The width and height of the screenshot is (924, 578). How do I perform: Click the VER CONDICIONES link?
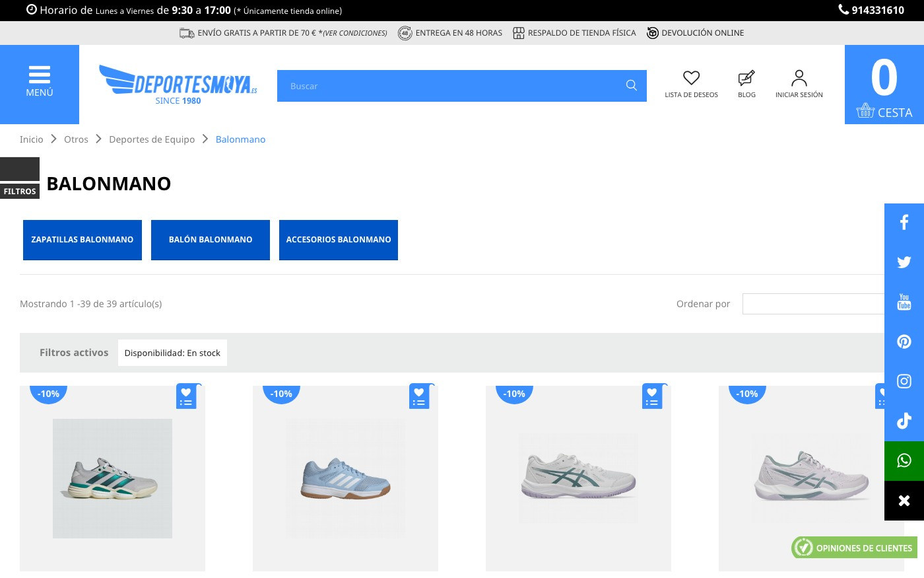tap(354, 33)
